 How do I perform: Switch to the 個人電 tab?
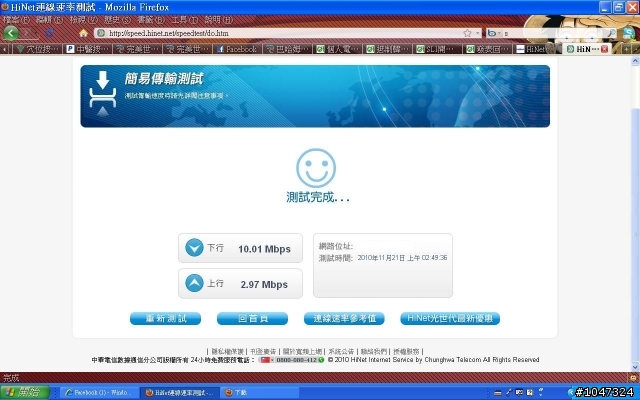(x=338, y=49)
